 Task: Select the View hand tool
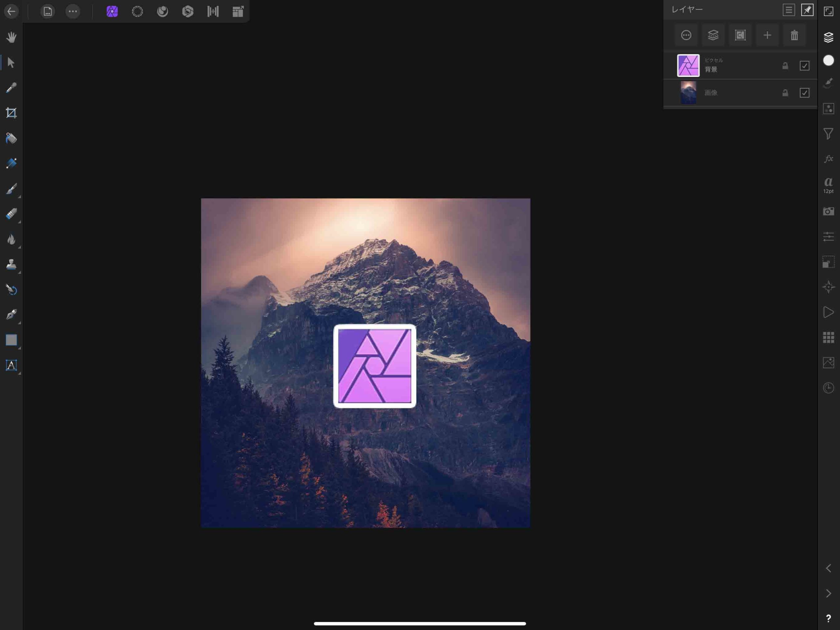11,37
